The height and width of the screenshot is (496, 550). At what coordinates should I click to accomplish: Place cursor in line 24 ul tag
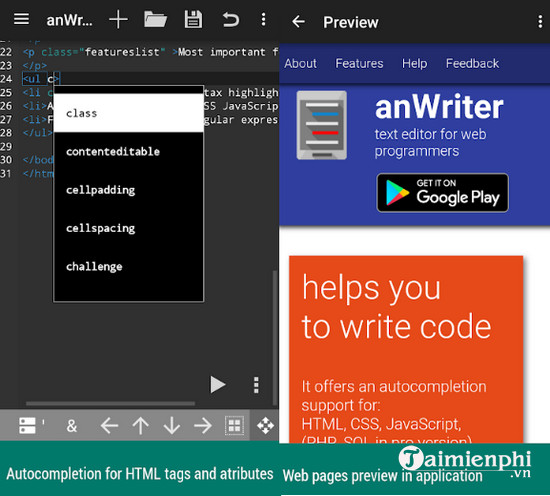pos(41,79)
